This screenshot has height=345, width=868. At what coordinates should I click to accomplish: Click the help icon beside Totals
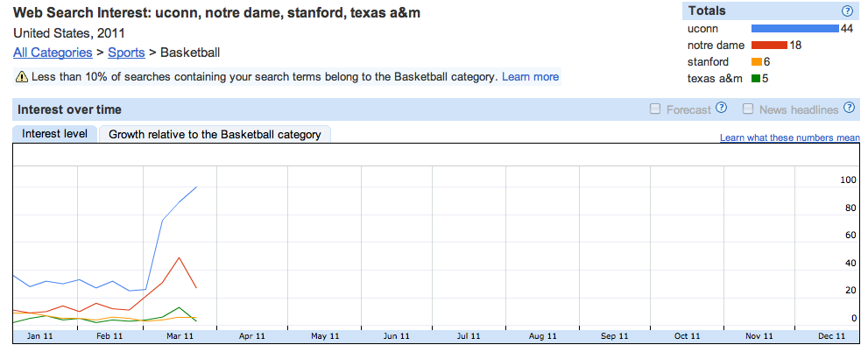(x=846, y=11)
